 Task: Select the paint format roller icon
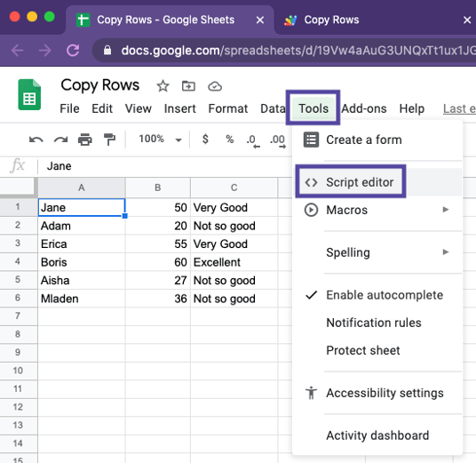(109, 140)
